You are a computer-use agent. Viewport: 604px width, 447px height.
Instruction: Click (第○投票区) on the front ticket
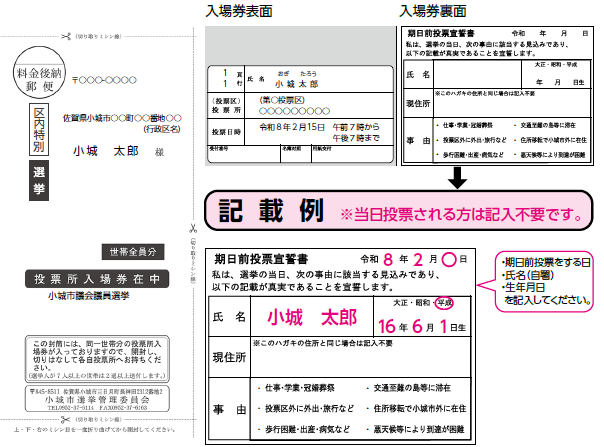[x=282, y=100]
